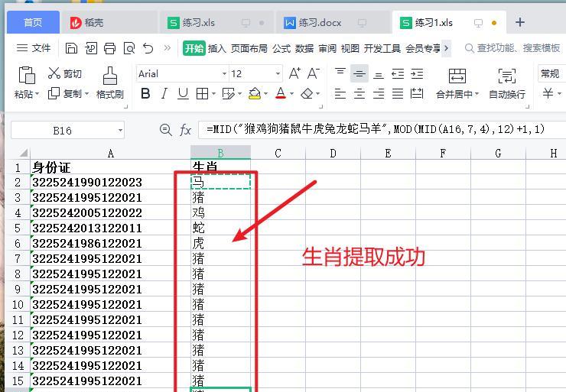Open the Print Preview icon

pos(128,48)
